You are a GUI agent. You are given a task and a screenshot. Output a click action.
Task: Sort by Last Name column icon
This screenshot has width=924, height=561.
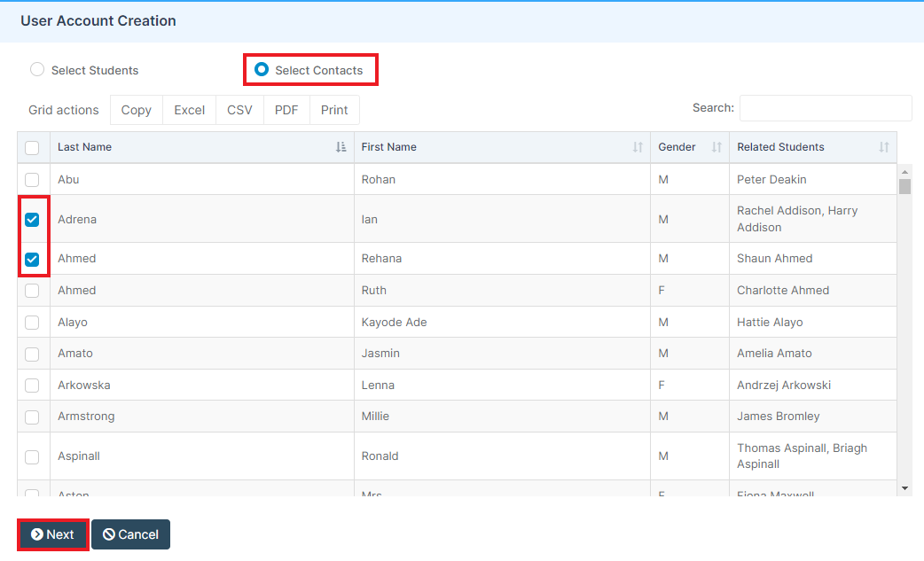pos(341,147)
